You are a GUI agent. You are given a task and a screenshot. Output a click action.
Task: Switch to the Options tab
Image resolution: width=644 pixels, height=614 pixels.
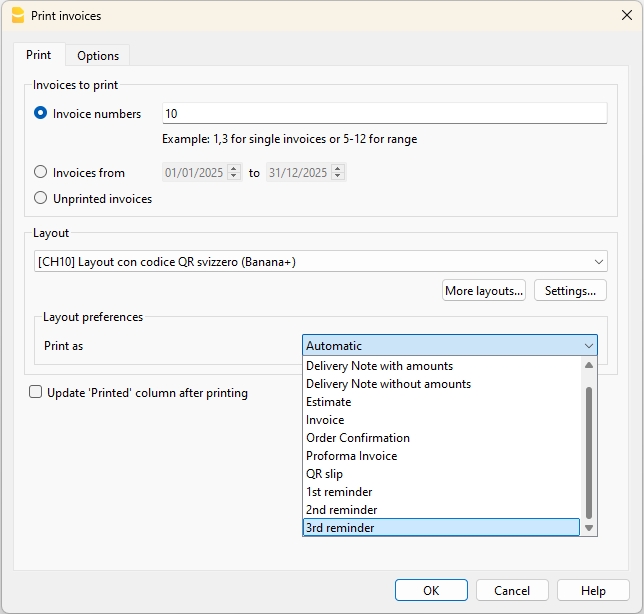click(98, 56)
